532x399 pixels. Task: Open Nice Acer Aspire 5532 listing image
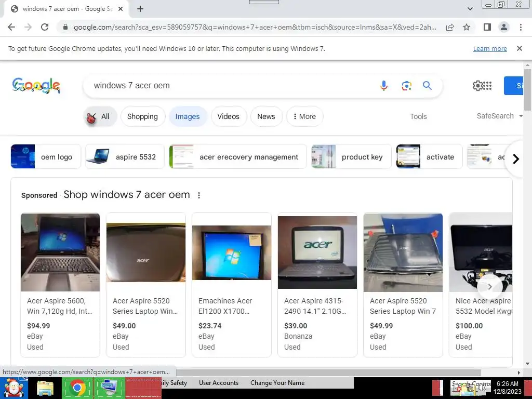click(x=481, y=252)
